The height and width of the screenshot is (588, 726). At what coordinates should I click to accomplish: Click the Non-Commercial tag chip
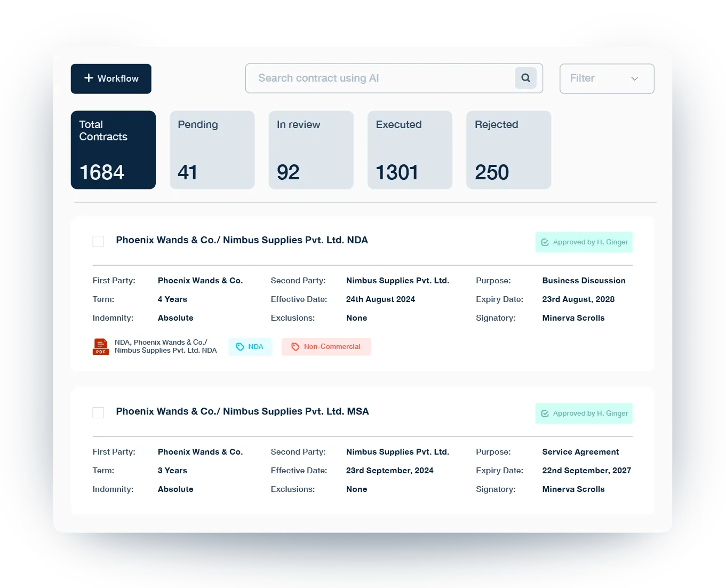(326, 346)
